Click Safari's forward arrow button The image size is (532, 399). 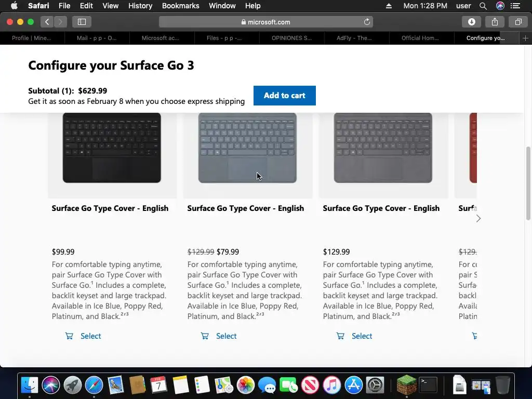(x=60, y=22)
